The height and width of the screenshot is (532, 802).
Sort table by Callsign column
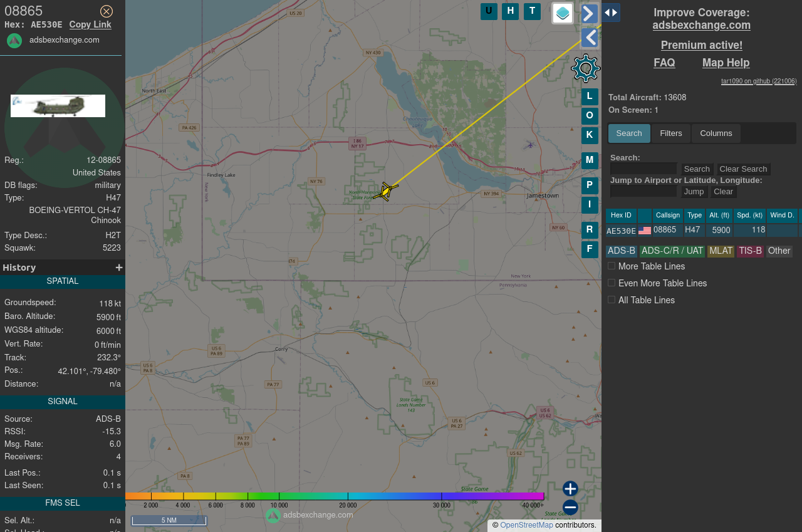point(668,216)
